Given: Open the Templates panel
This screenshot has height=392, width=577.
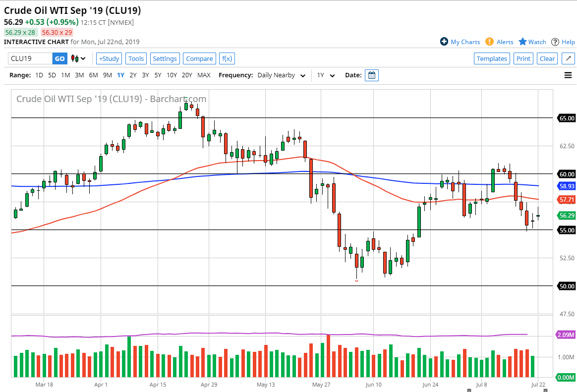Looking at the screenshot, I should (492, 58).
